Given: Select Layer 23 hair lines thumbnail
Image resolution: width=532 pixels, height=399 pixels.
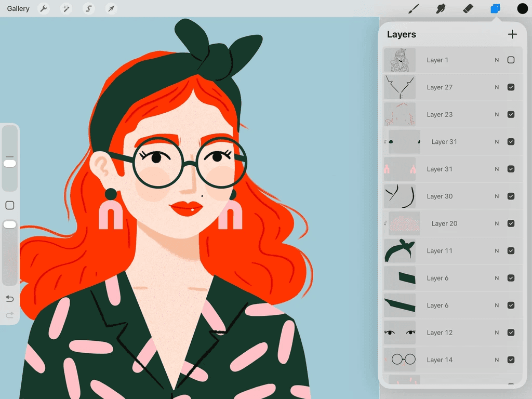Looking at the screenshot, I should [400, 114].
